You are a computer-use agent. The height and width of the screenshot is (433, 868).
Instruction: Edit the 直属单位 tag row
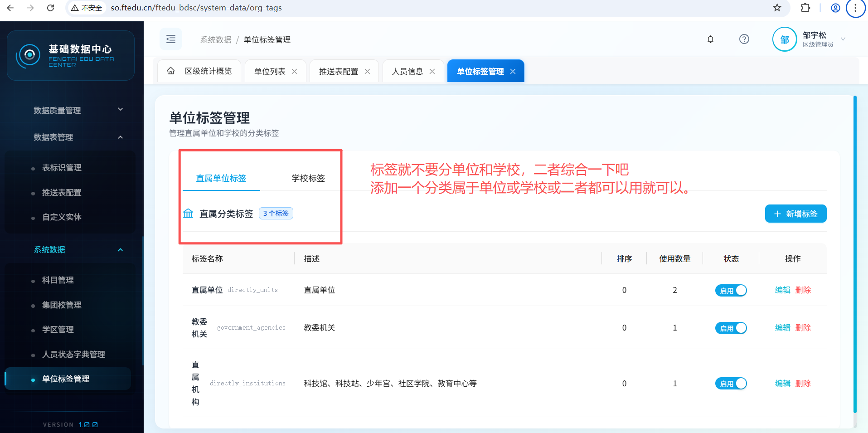tap(782, 290)
